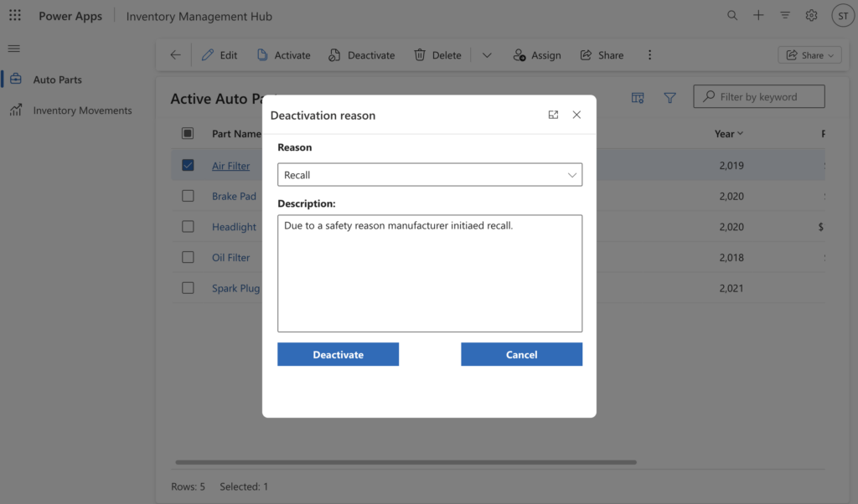Open the Power Apps app launcher grid

[x=15, y=16]
